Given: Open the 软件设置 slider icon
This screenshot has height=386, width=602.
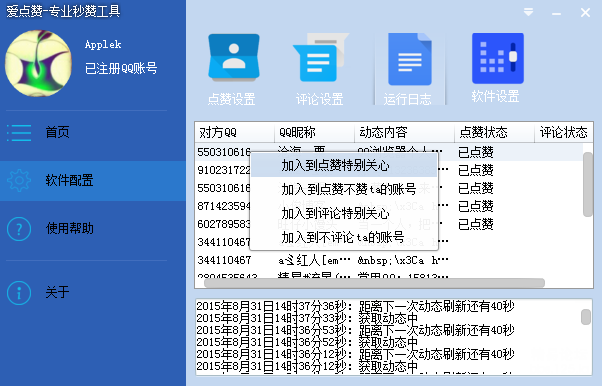Looking at the screenshot, I should pos(498,58).
